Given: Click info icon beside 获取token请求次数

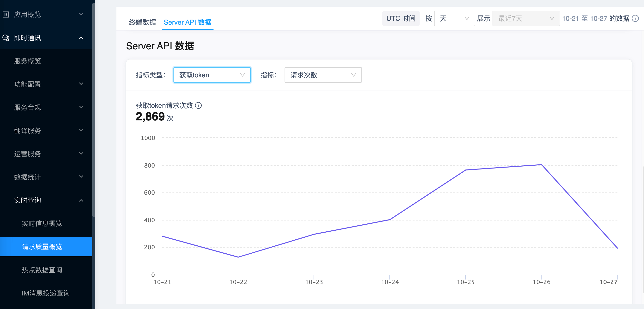Looking at the screenshot, I should click(x=198, y=106).
